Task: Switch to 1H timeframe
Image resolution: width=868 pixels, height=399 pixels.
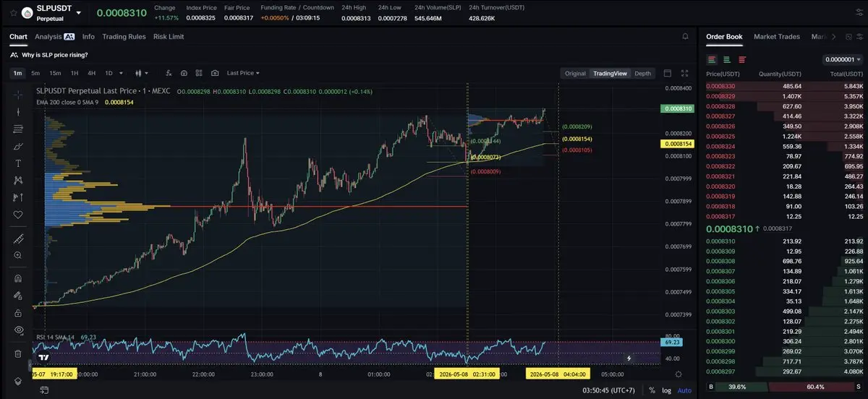Action: (x=74, y=73)
